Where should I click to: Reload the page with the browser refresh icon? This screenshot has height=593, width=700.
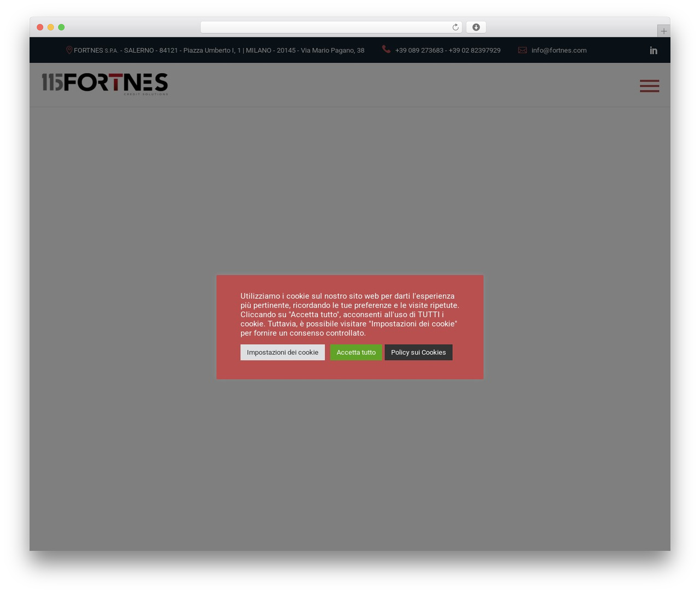(x=455, y=27)
